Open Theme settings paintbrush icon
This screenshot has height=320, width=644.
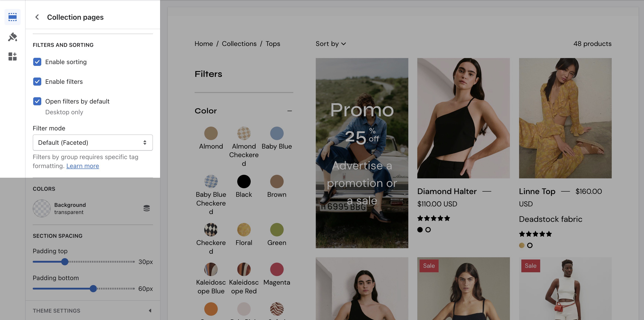[x=13, y=37]
